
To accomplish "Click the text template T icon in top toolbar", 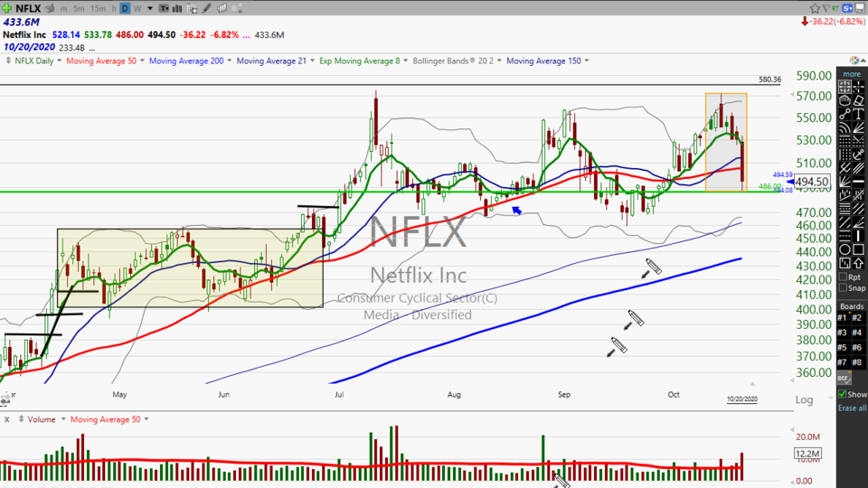I will 164,8.
